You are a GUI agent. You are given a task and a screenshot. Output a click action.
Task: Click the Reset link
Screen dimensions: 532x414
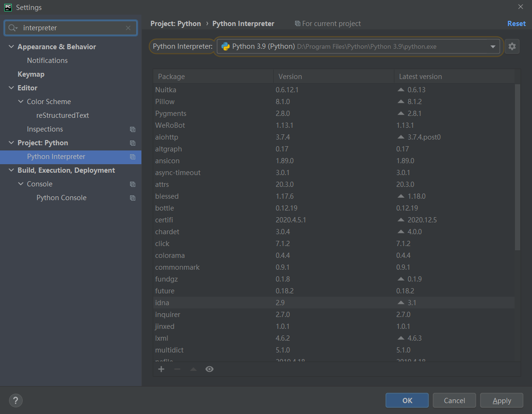point(516,24)
